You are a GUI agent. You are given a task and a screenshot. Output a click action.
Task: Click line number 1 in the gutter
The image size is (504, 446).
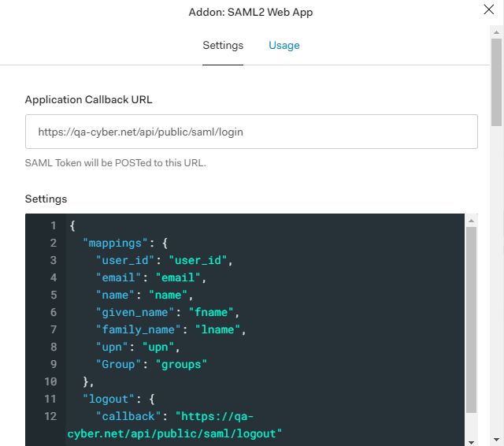tap(54, 225)
